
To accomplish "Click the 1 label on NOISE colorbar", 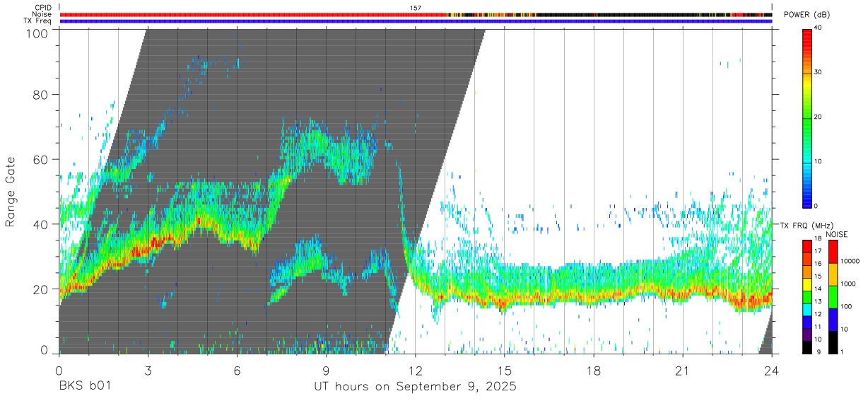I will coord(841,352).
